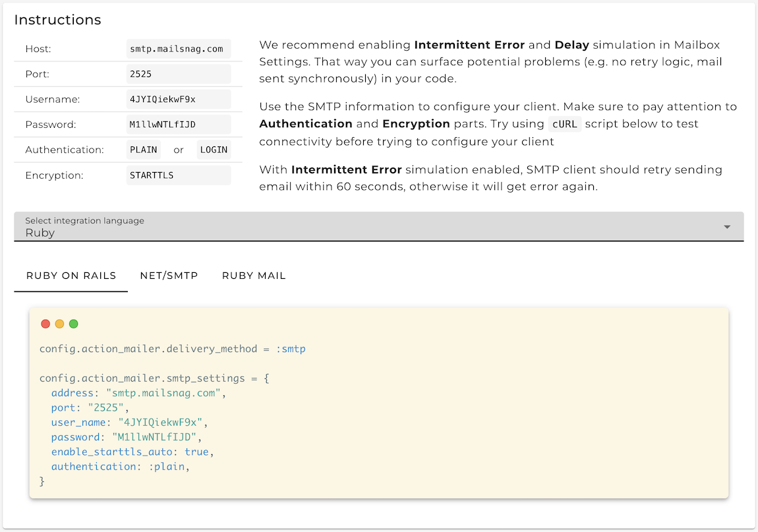Click the Password: label
The width and height of the screenshot is (758, 532).
[x=51, y=125]
